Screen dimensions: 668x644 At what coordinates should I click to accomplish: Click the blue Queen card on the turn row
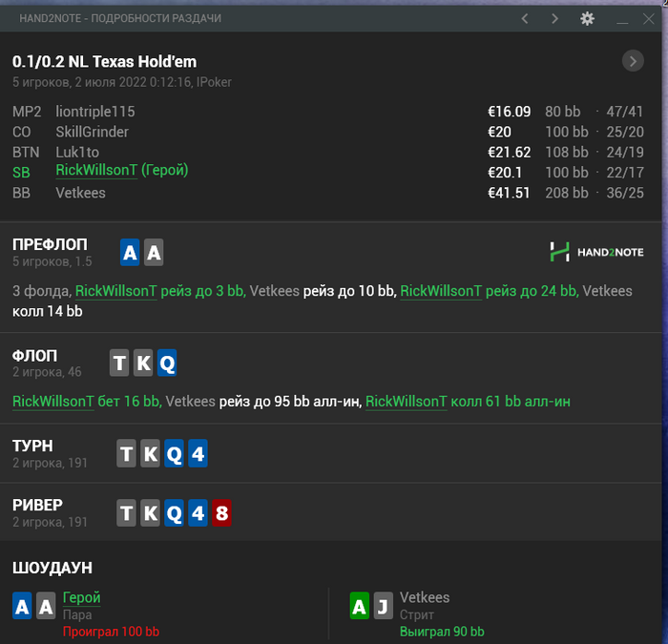(x=174, y=453)
